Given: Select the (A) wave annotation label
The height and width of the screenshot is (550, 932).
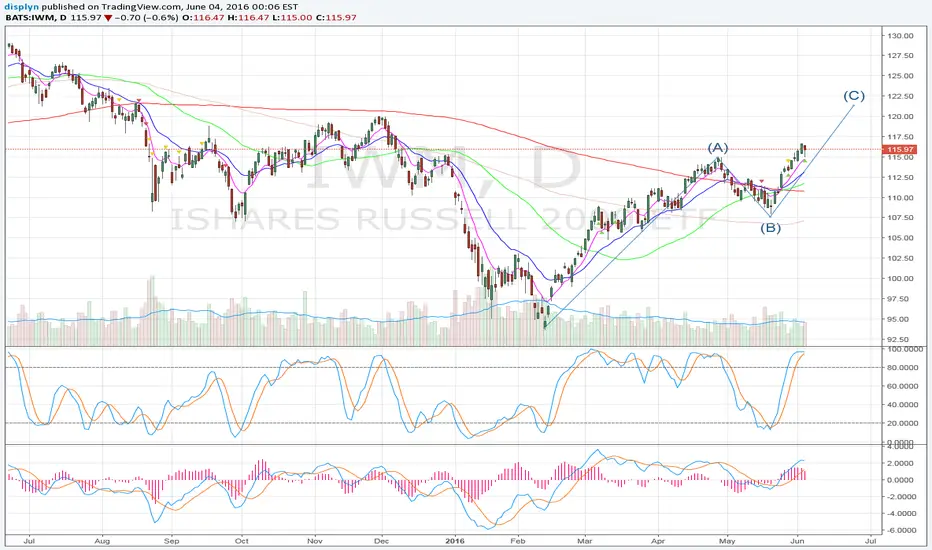Looking at the screenshot, I should (x=717, y=147).
